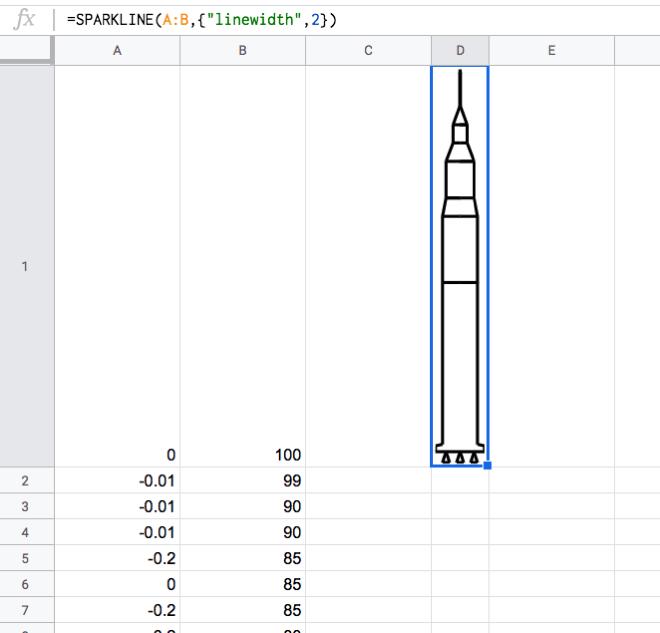Select column D header

click(460, 51)
